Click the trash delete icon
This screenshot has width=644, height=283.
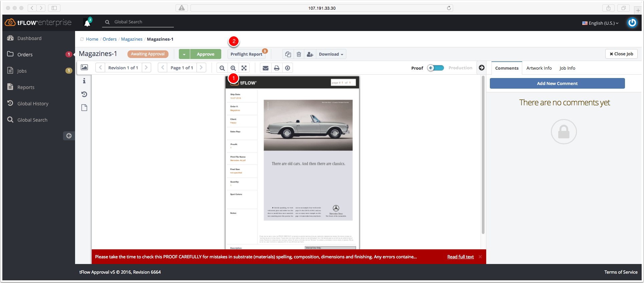pos(299,54)
